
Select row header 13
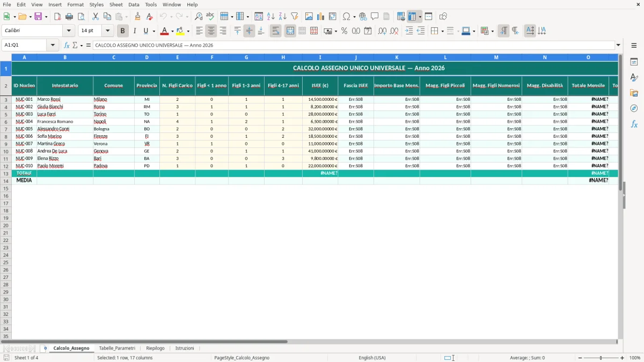[x=6, y=173]
